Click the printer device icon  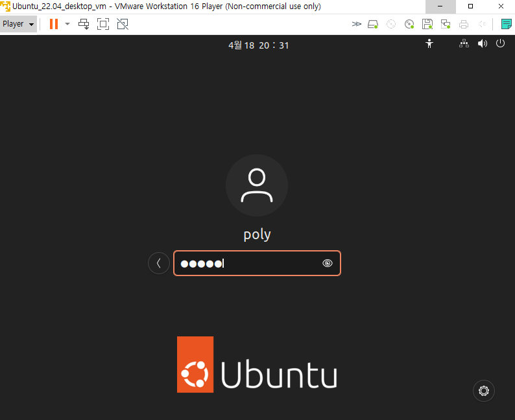coord(464,24)
